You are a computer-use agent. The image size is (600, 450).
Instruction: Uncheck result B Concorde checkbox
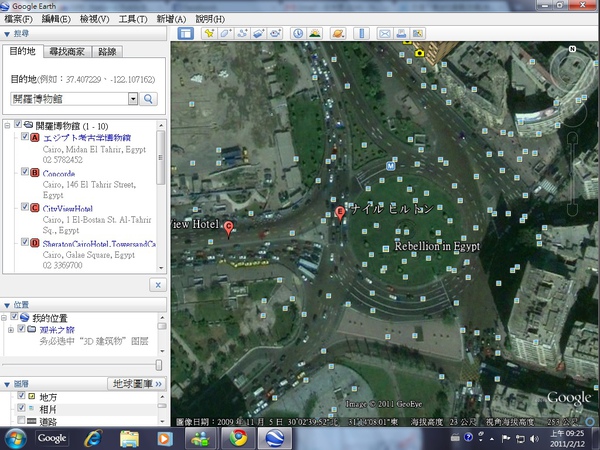point(25,171)
